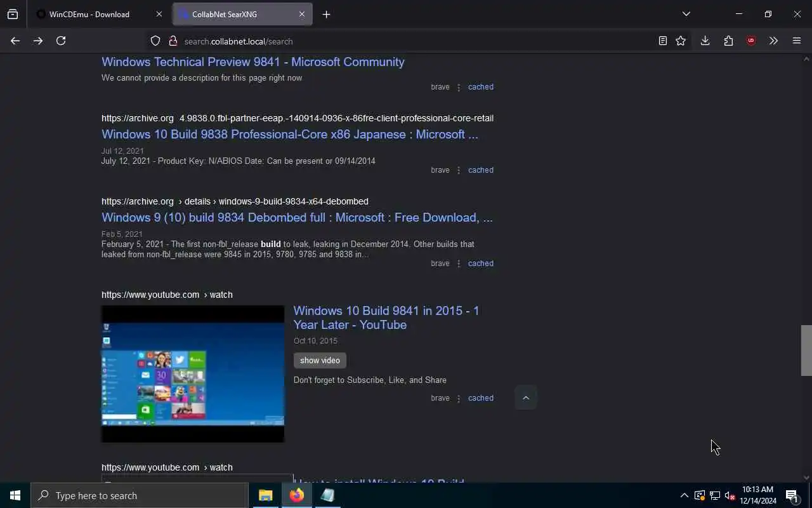Open the taskbar clock showing 10:13 AM
This screenshot has height=508, width=812.
click(x=757, y=495)
